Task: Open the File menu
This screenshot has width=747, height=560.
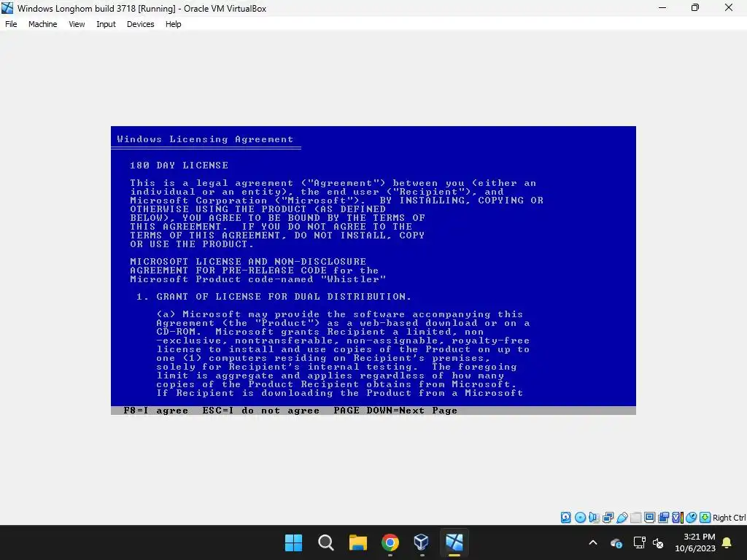Action: point(11,24)
